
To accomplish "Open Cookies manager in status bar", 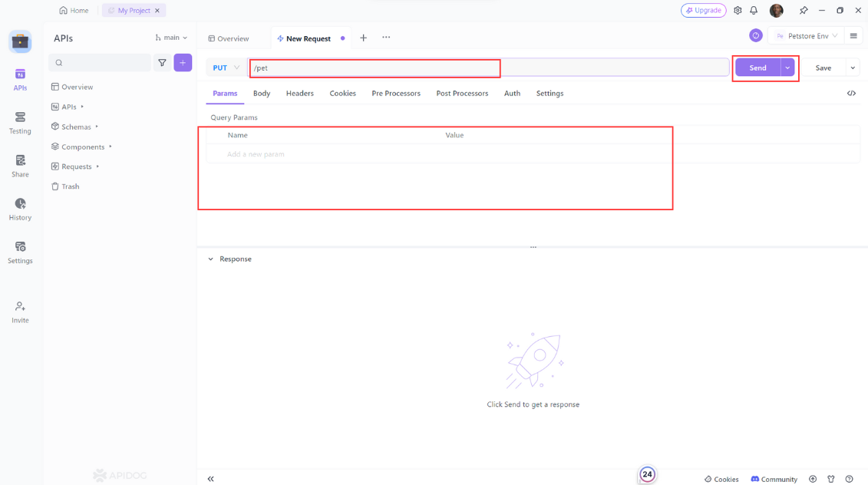I will click(721, 479).
